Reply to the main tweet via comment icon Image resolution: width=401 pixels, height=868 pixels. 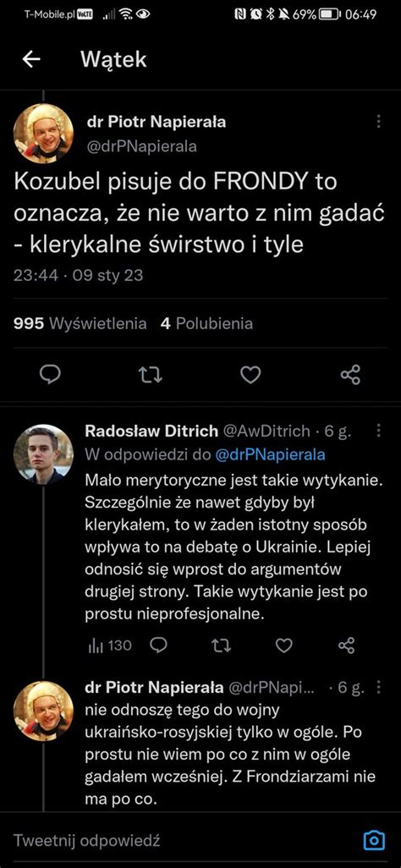[50, 375]
